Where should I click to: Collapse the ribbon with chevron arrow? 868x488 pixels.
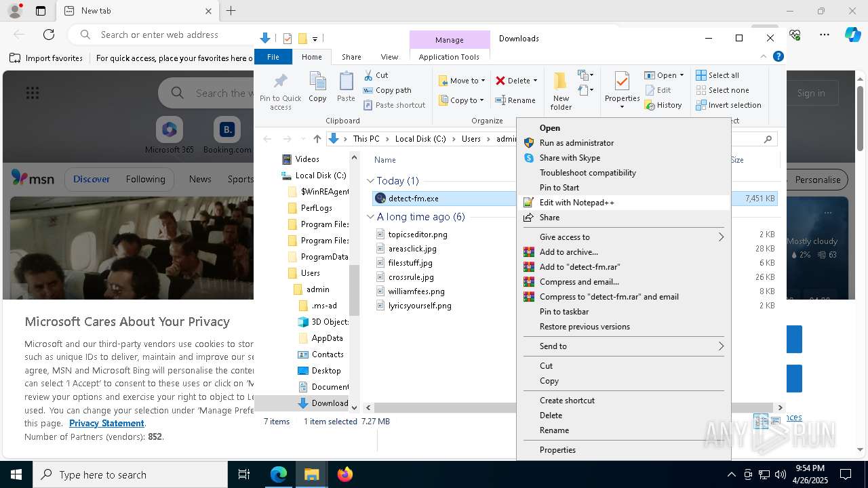[x=764, y=57]
